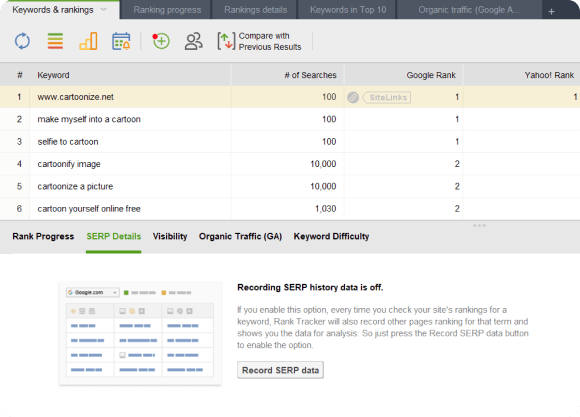Viewport: 580px width, 417px height.
Task: Click the refresh rankings circular arrows icon
Action: point(22,41)
